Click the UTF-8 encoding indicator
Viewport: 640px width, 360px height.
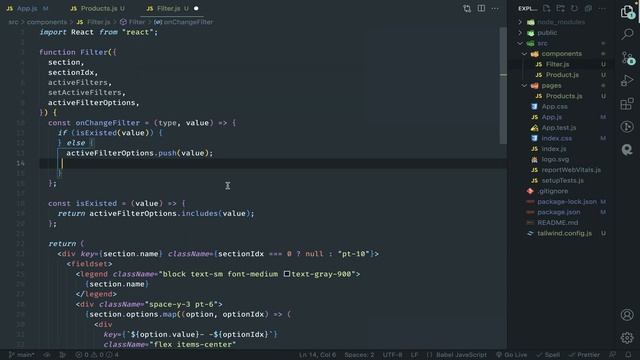392,355
